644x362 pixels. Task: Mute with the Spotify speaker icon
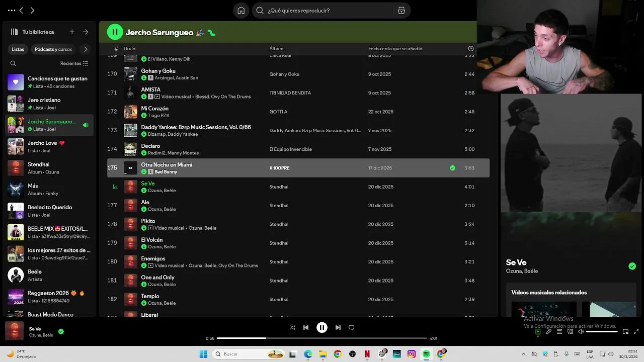tap(581, 332)
